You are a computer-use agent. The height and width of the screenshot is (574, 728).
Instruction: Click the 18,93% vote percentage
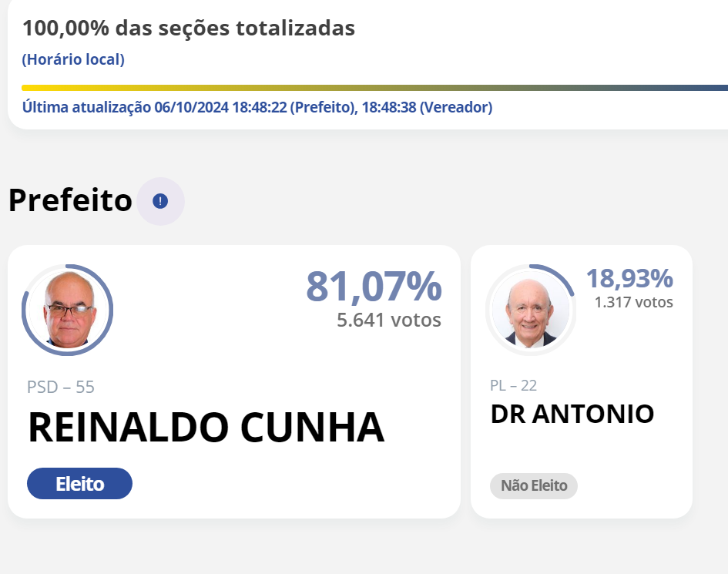coord(629,278)
